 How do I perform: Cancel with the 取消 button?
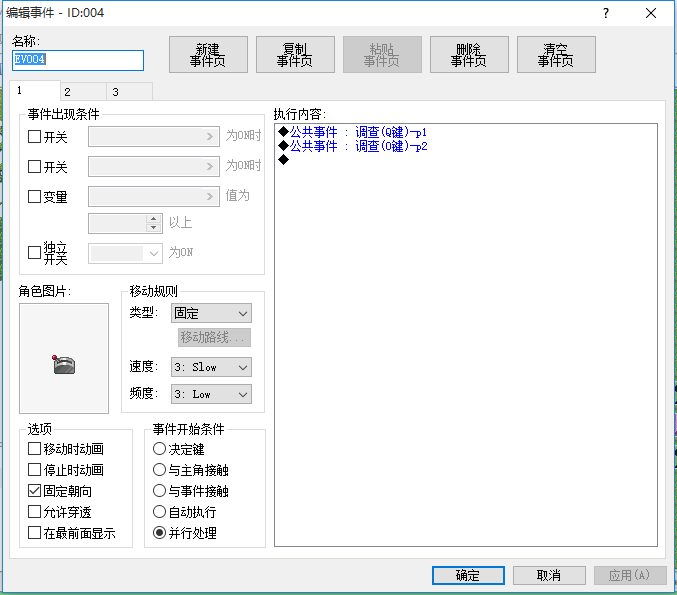tap(549, 576)
